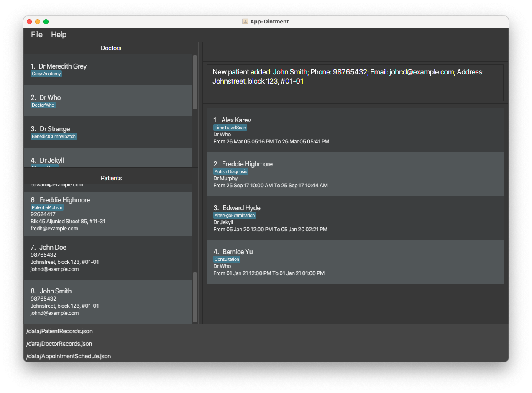The image size is (532, 393).
Task: Click the AutismDiagnosis tag
Action: pyautogui.click(x=231, y=171)
